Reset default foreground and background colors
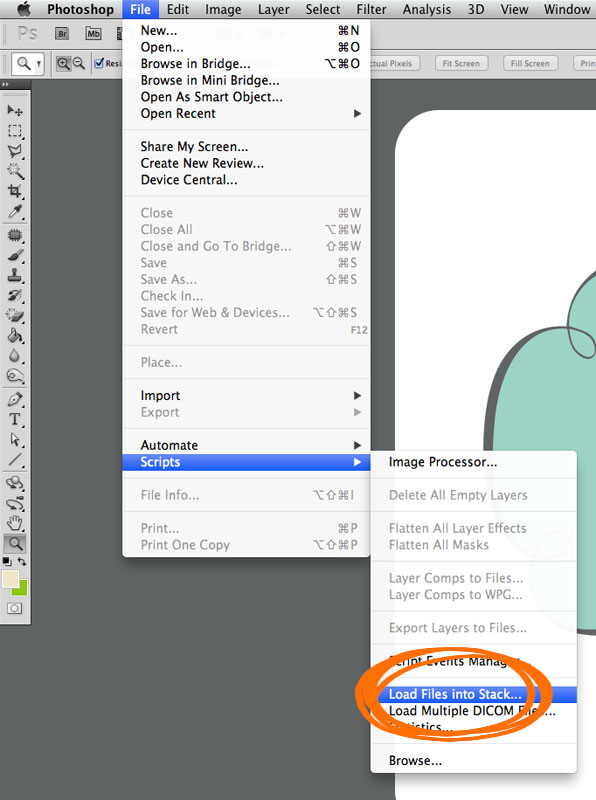Screen dimensions: 596x800 [7, 561]
